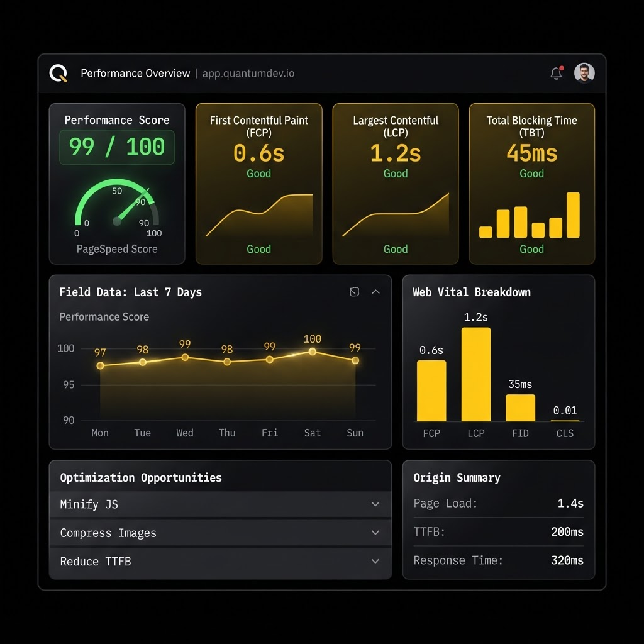Expand the Compress Images opportunity
644x644 pixels.
[375, 533]
